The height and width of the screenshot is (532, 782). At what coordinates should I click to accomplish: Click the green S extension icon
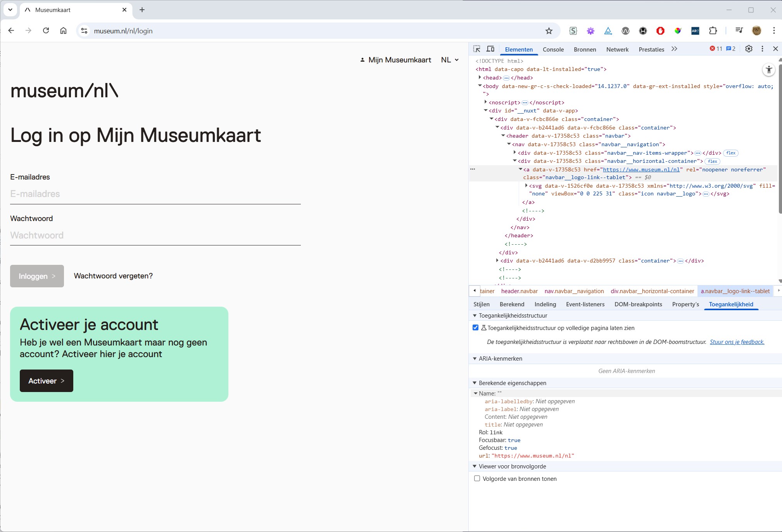[x=573, y=31]
